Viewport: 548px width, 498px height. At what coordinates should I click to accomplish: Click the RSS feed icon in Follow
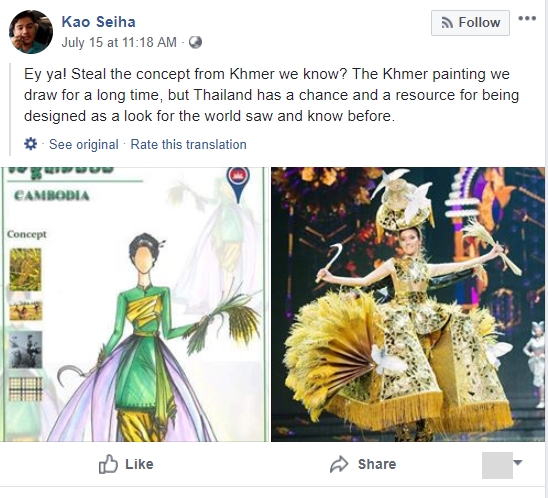click(x=447, y=23)
